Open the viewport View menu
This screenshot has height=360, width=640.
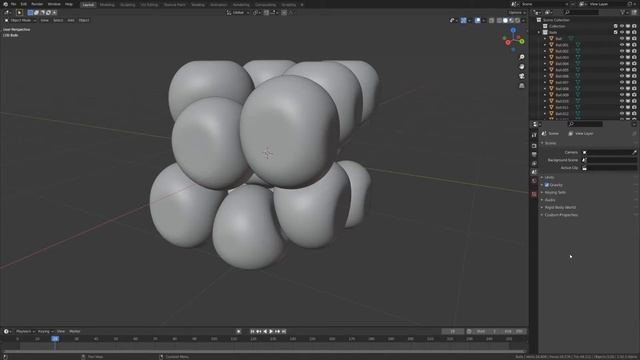pyautogui.click(x=44, y=20)
